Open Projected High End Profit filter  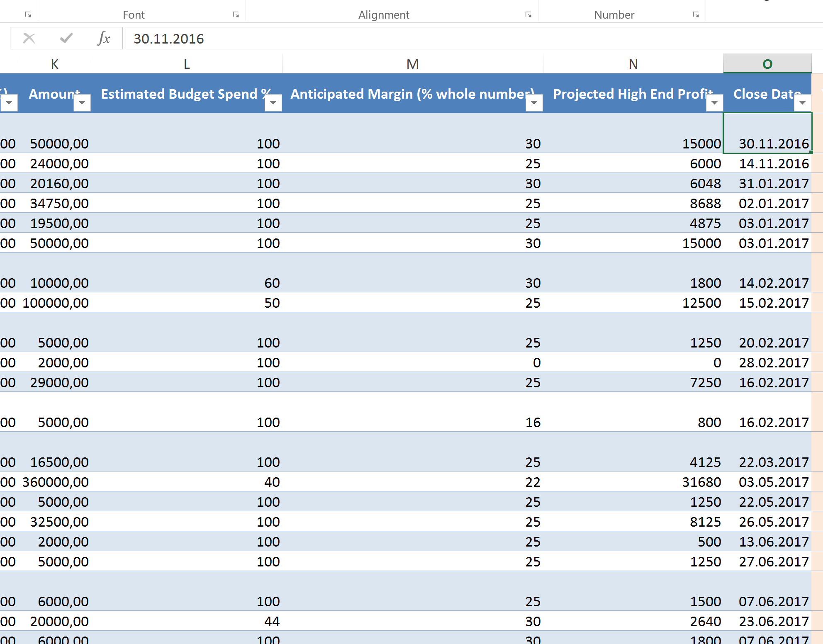coord(714,102)
